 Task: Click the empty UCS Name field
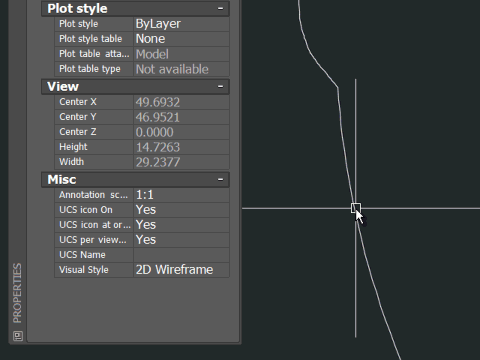[x=181, y=255]
